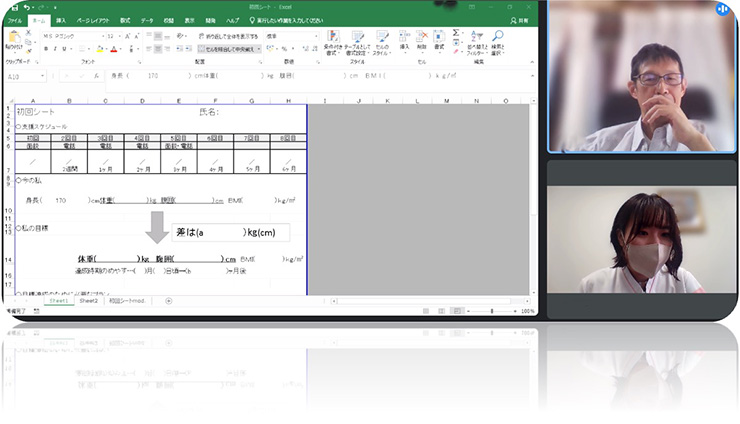Viewport: 740px width, 424px height.
Task: Toggle italic formatting
Action: coord(53,48)
